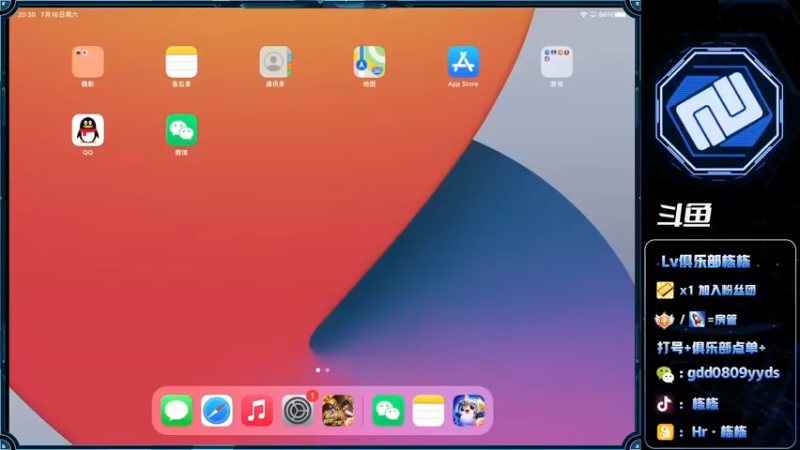The width and height of the screenshot is (800, 450).
Task: Click the =房管 text
Action: [x=722, y=320]
